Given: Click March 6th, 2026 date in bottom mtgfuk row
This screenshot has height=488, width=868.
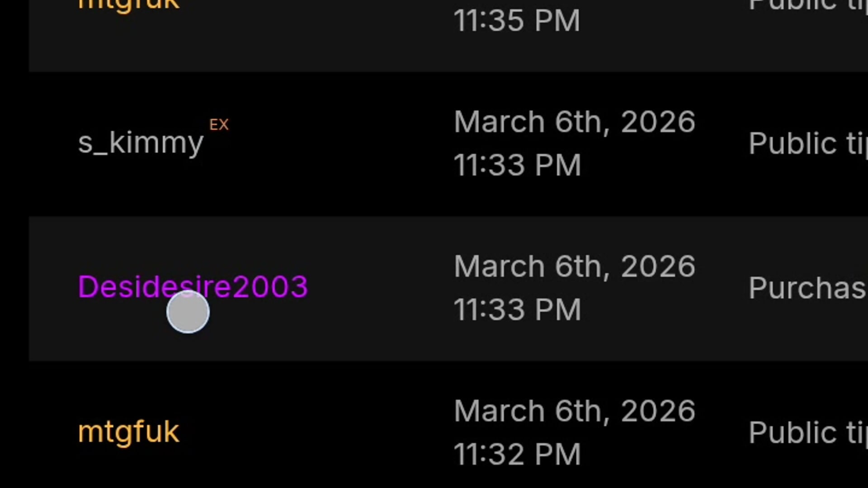Looking at the screenshot, I should click(574, 411).
